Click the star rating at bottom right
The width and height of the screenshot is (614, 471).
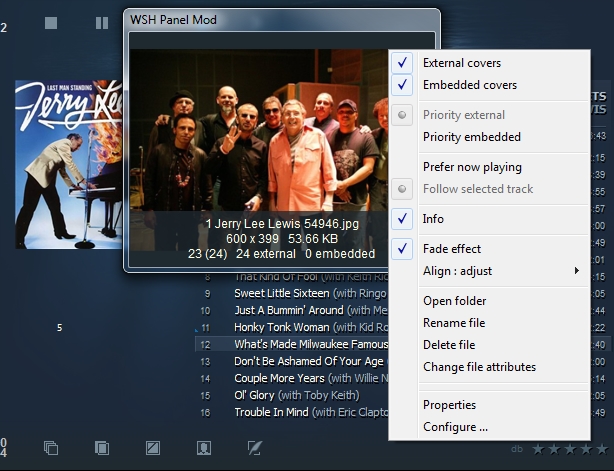click(x=570, y=449)
